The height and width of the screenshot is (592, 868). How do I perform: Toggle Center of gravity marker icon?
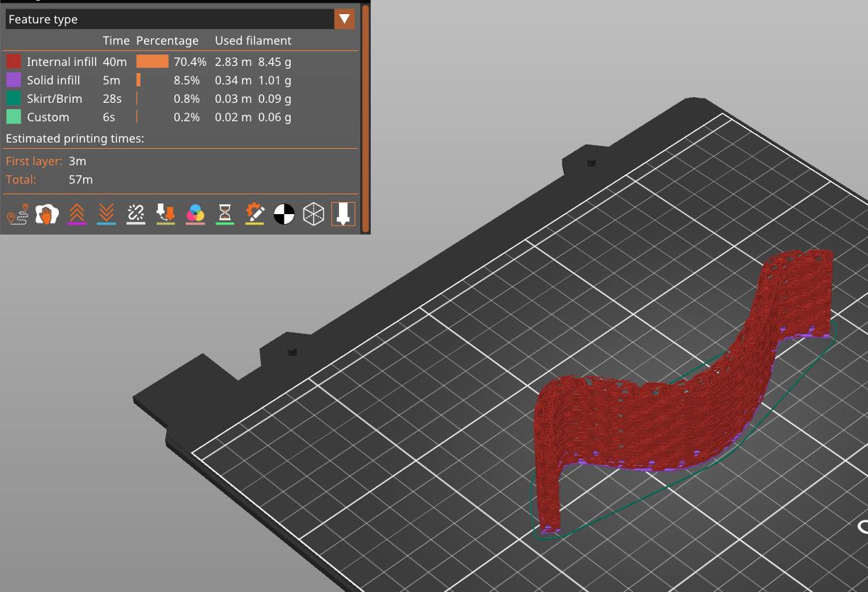point(284,214)
